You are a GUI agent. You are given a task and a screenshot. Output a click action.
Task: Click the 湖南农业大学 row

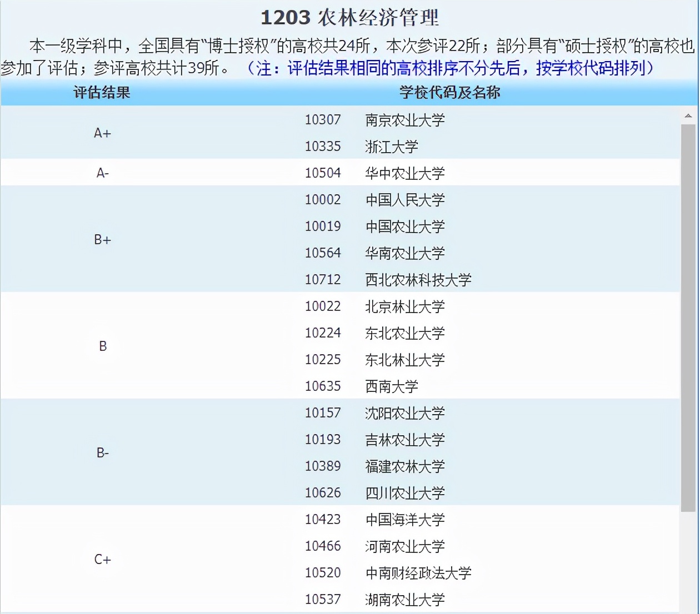404,600
